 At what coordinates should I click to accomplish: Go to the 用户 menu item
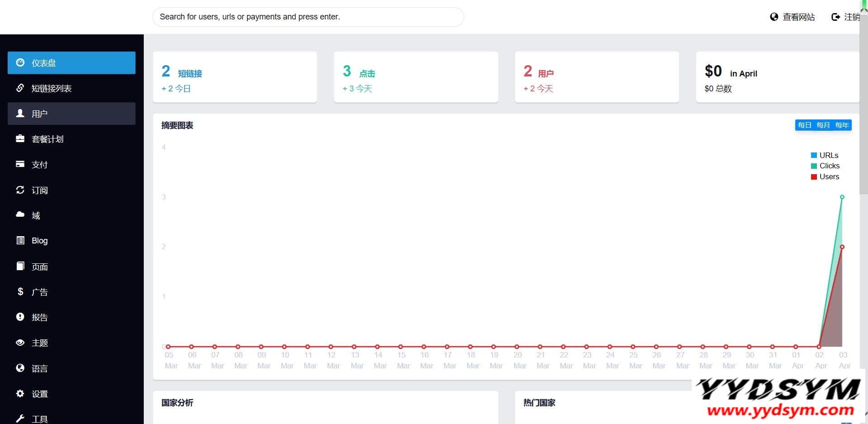71,114
